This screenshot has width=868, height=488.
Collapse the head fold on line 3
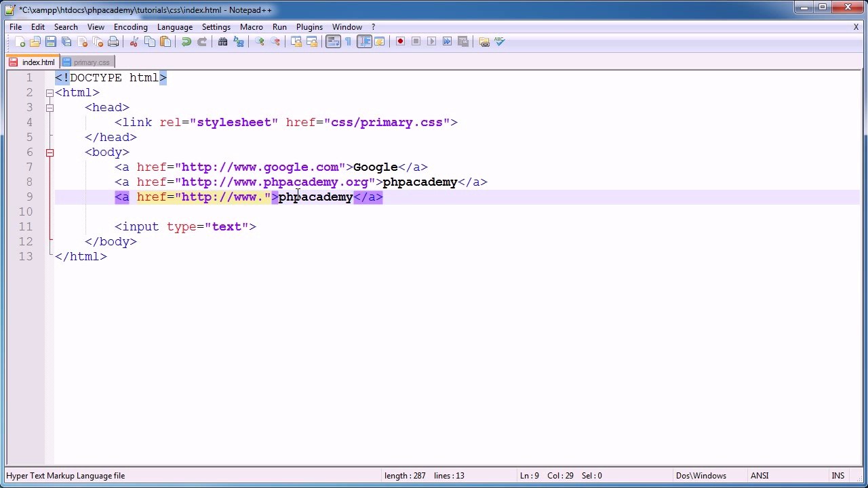pyautogui.click(x=50, y=108)
